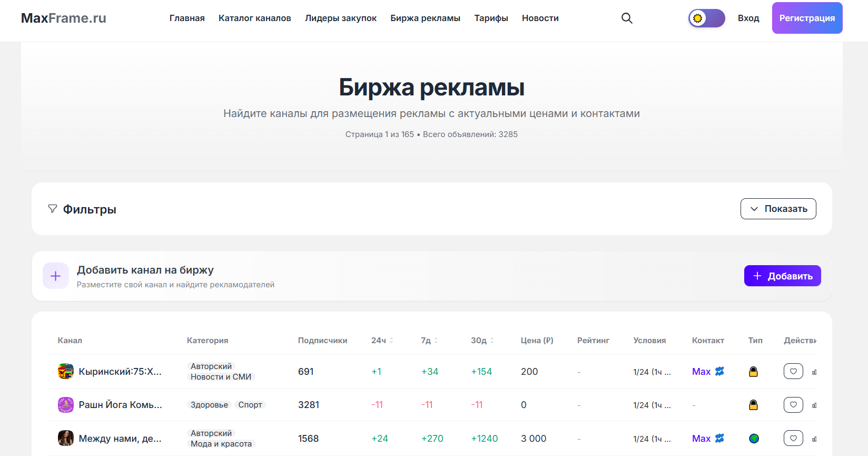This screenshot has width=868, height=456.
Task: Click the search magnifier icon
Action: pos(627,18)
